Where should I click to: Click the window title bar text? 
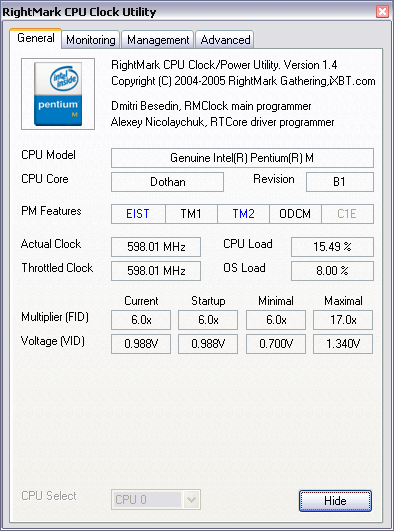79,12
